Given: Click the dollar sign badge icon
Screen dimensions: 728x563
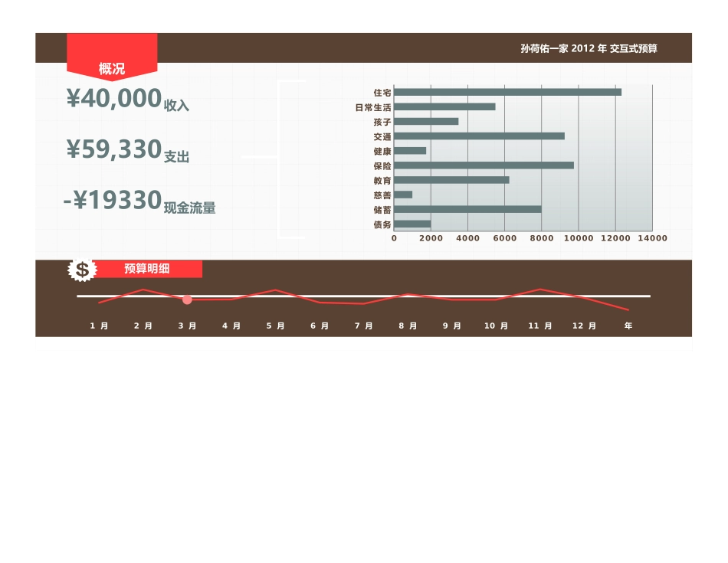Looking at the screenshot, I should click(x=82, y=269).
